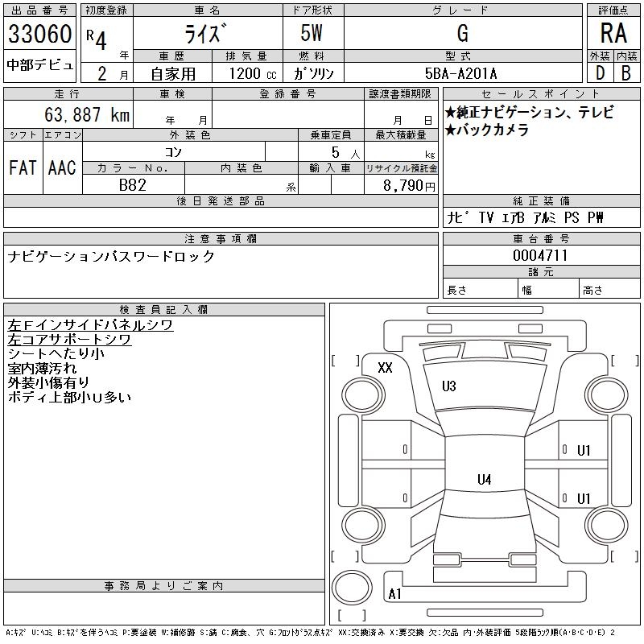Select the A1 mark on the diagram bumper
Viewport: 644px width, 644px height.
pyautogui.click(x=394, y=594)
